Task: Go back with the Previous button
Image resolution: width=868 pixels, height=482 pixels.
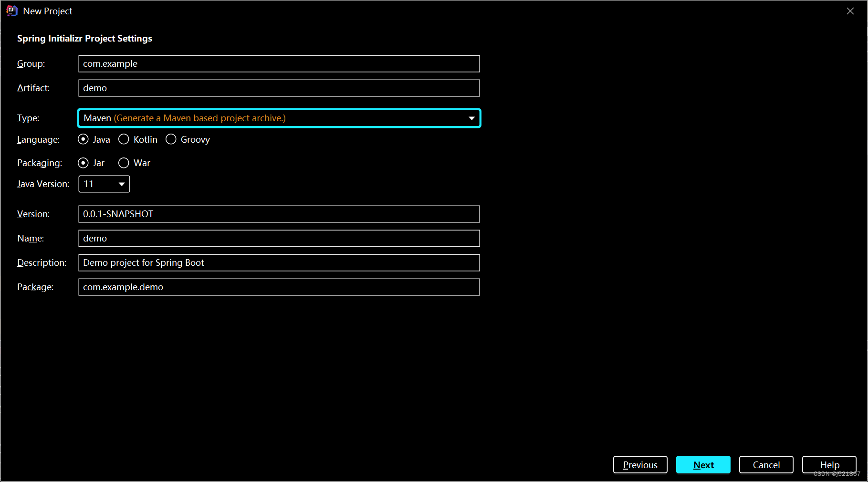Action: (640, 465)
